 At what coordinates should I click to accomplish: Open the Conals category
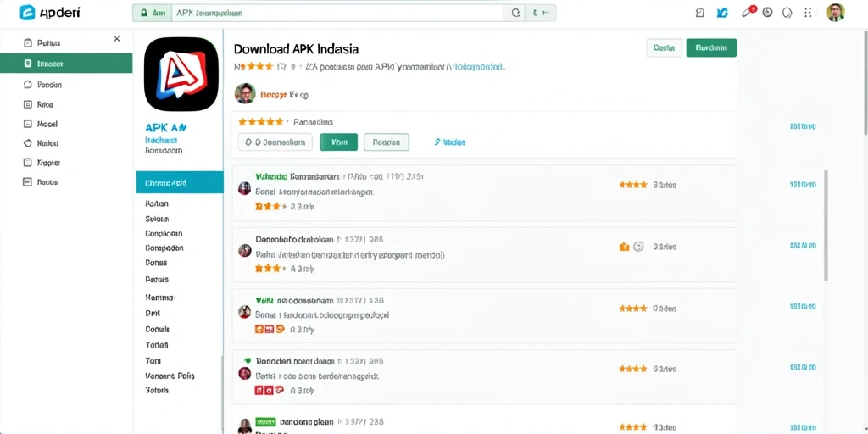tap(157, 330)
